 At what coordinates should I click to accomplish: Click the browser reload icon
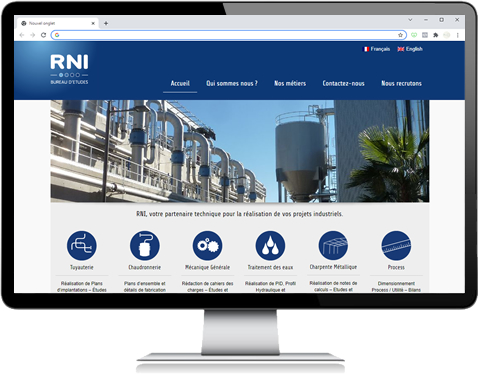coord(43,35)
